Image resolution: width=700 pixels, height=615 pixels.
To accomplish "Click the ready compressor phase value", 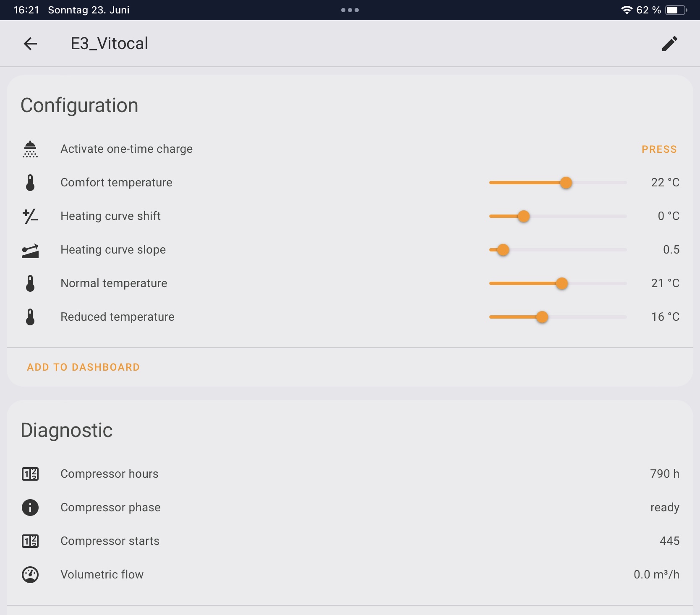I will pyautogui.click(x=665, y=508).
